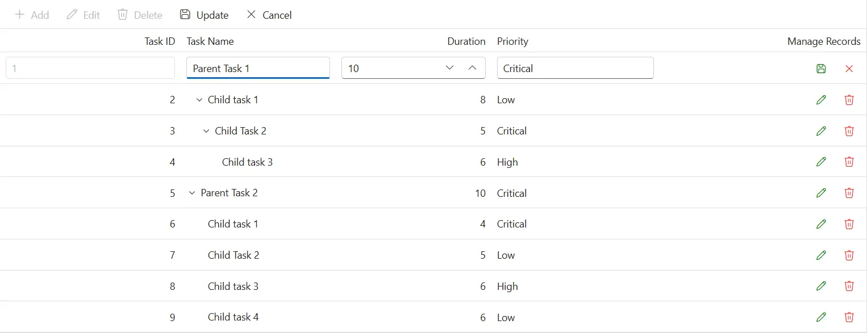The height and width of the screenshot is (333, 868).
Task: Collapse the Child Task 2 node in row 3
Action: 206,131
